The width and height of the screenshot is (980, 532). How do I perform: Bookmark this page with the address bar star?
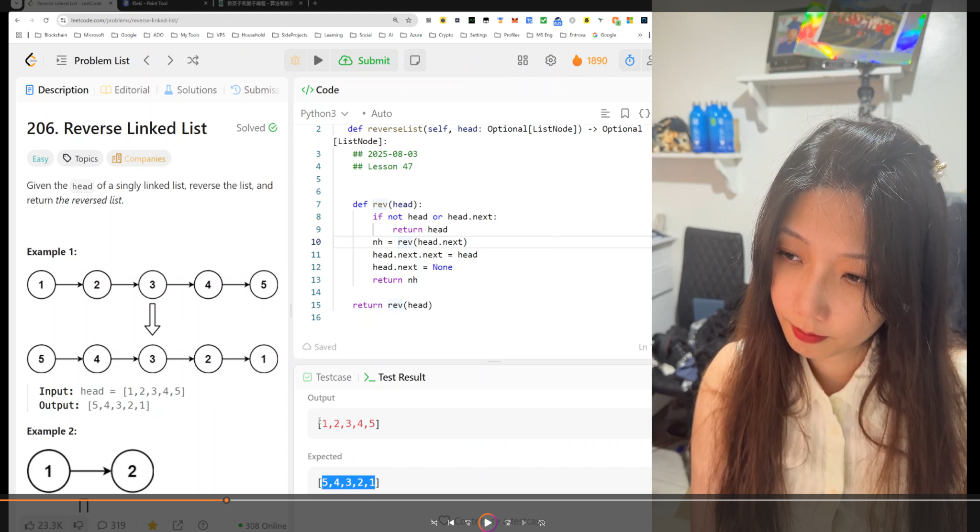click(409, 20)
